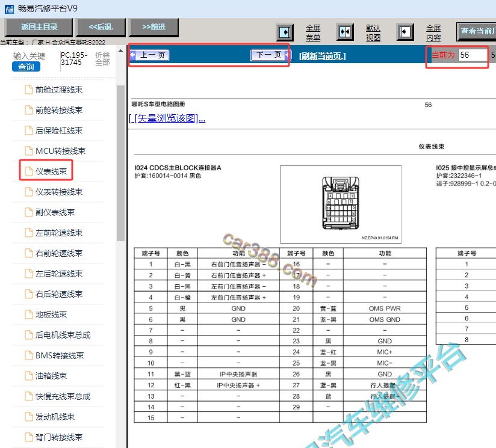Open 前舱过渡线束 tree item
The width and height of the screenshot is (496, 448).
(59, 90)
